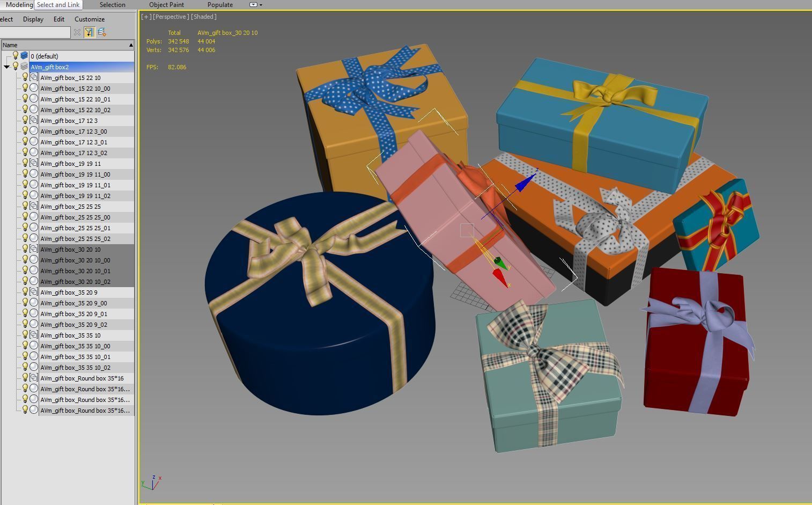Toggle lightbulb visibility for AVm_gift box2 layer
Viewport: 812px width, 505px height.
click(16, 66)
